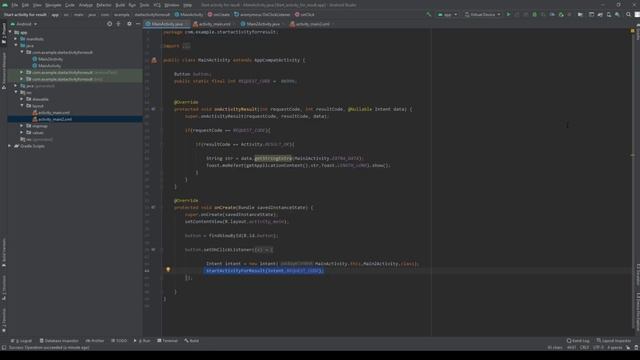Expand the drawable folder

pyautogui.click(x=22, y=99)
